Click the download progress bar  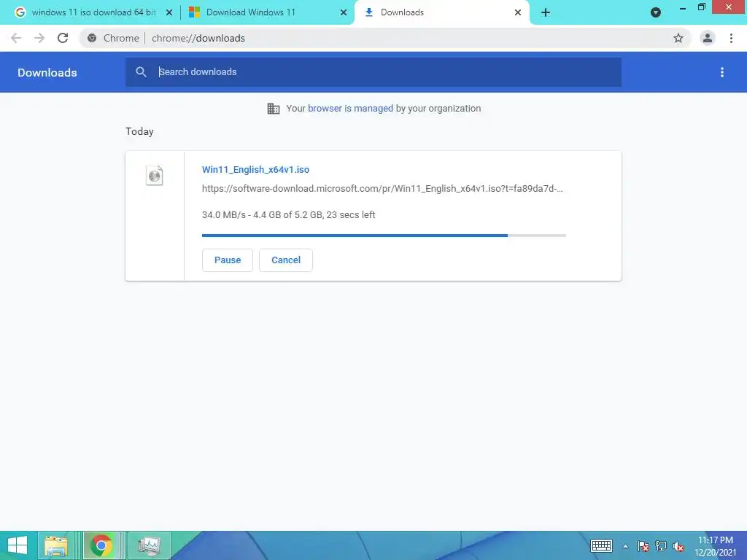pos(384,236)
